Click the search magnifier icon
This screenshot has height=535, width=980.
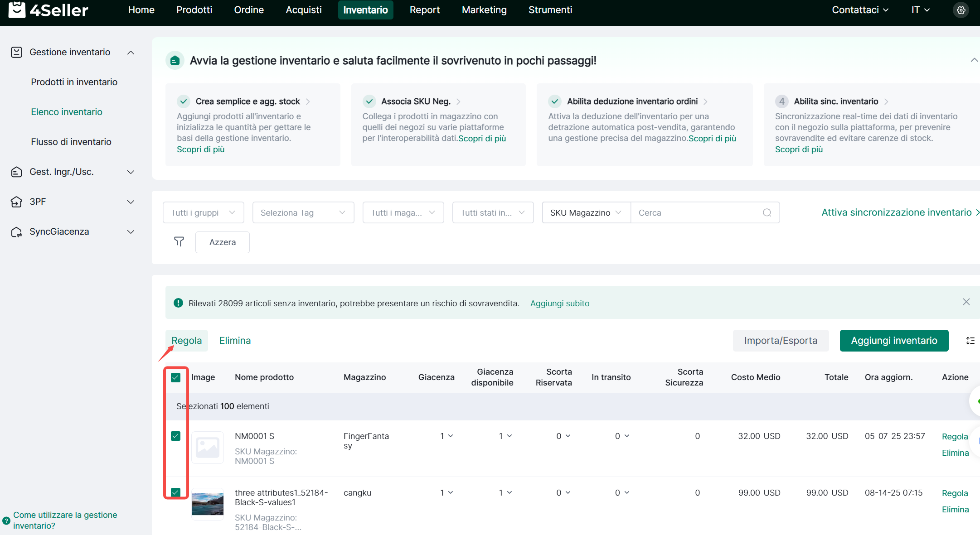(x=767, y=213)
